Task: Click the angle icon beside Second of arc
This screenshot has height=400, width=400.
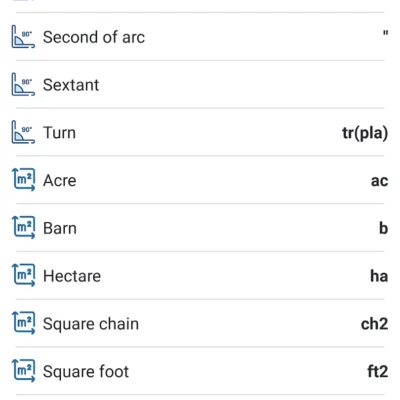Action: (23, 37)
